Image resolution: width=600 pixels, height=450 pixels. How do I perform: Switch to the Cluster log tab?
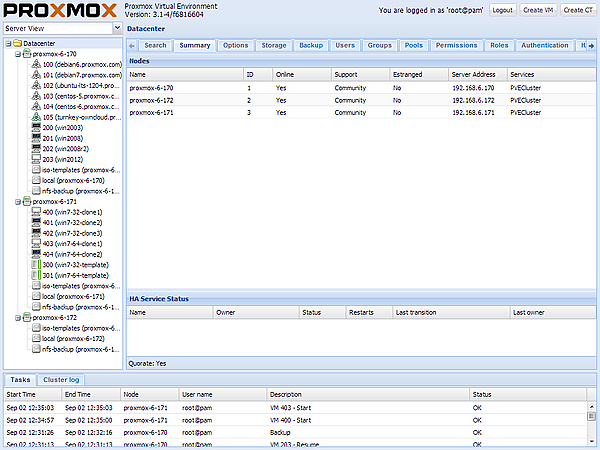(61, 380)
